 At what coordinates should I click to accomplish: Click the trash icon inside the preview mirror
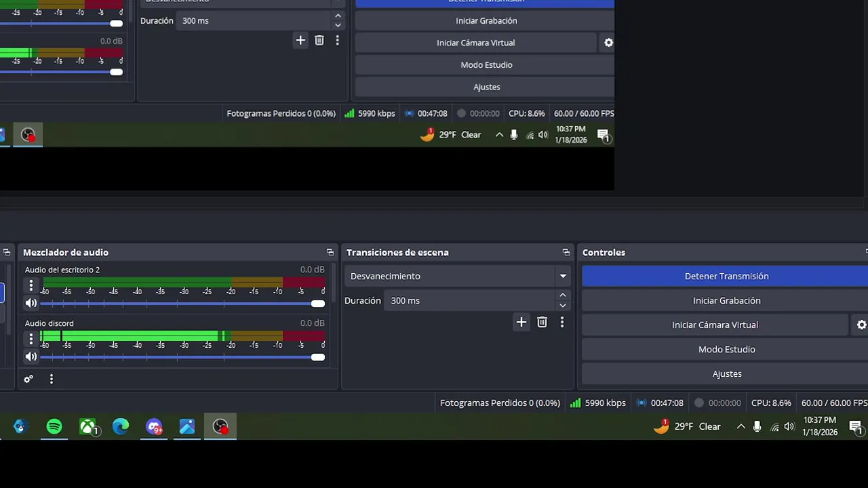(319, 40)
